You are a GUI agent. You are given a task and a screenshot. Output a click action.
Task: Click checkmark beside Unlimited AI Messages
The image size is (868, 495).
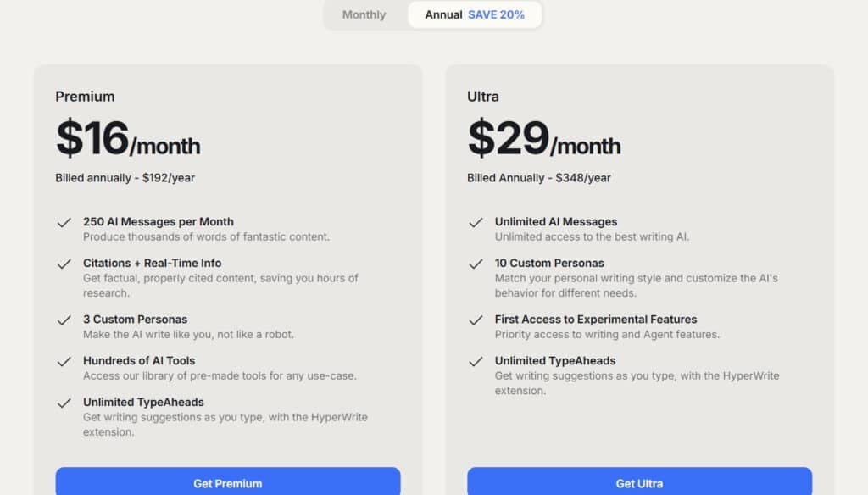476,223
